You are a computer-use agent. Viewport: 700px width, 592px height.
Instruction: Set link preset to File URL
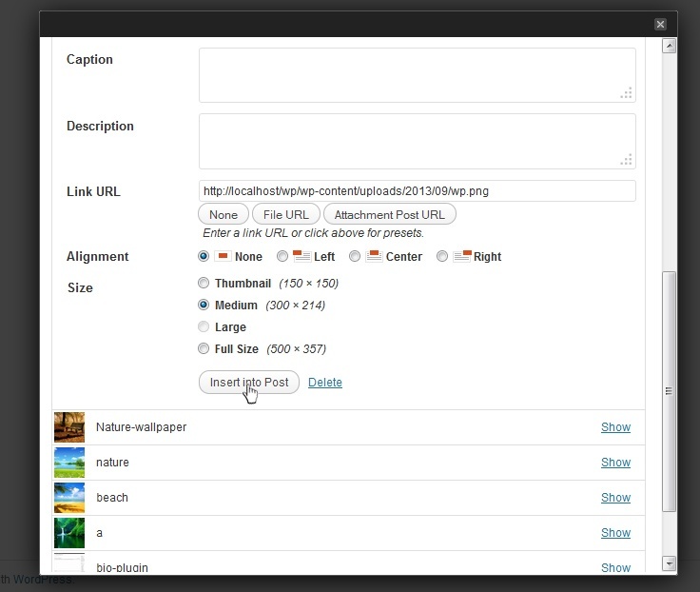[285, 214]
